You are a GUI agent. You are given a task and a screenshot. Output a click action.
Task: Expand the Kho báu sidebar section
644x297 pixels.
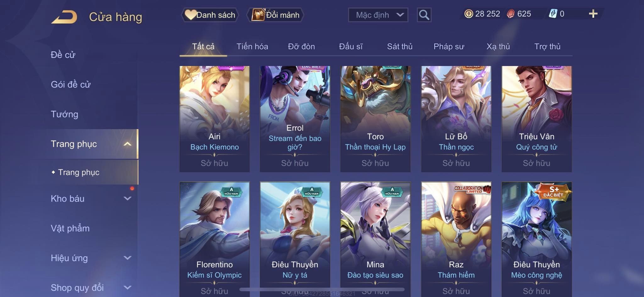point(127,198)
